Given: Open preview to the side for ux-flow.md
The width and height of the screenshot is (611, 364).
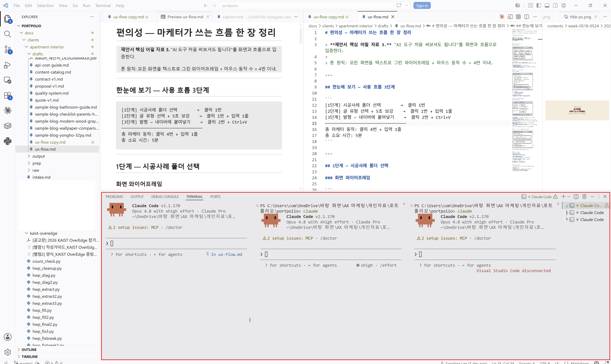Looking at the screenshot, I should (510, 17).
